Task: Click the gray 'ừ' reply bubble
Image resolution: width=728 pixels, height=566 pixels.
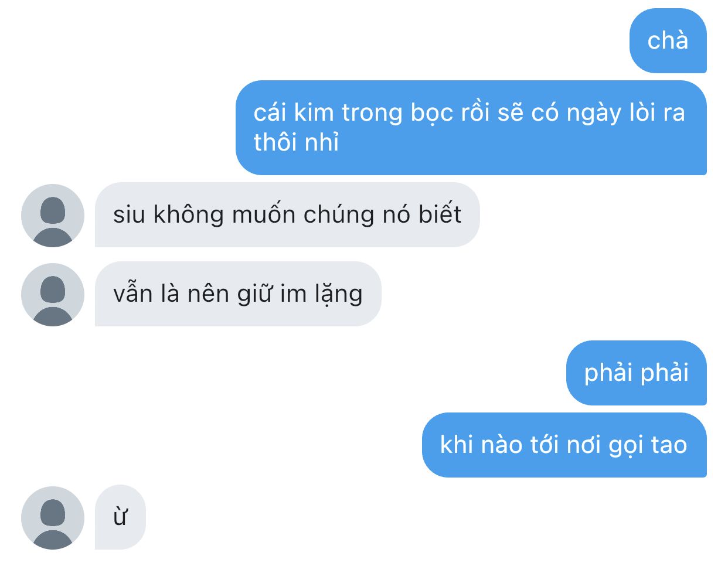Action: click(120, 517)
